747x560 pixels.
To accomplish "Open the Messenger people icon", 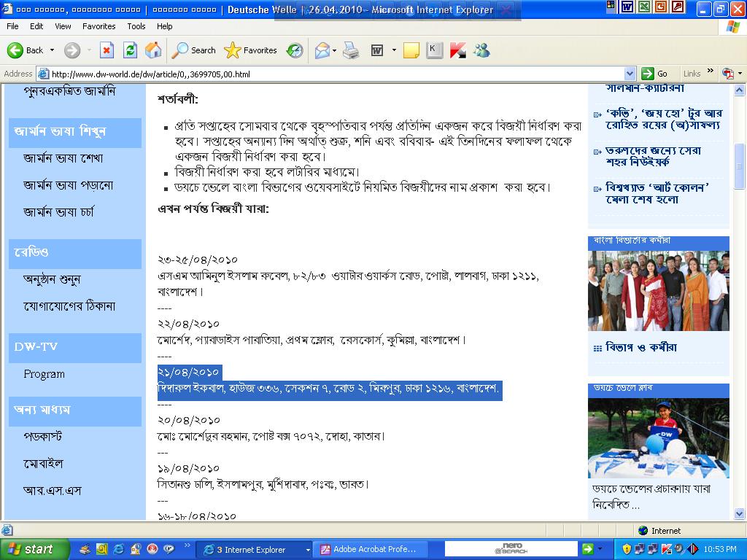I will [481, 50].
